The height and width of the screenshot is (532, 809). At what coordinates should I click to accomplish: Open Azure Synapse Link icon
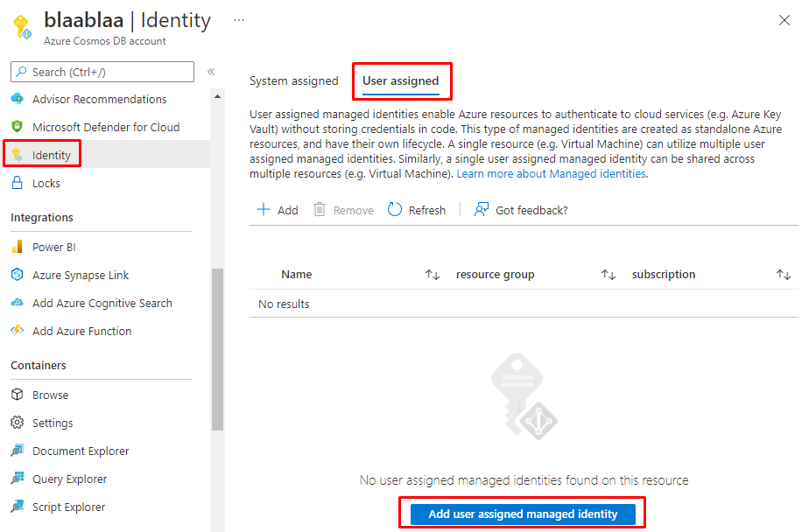click(x=17, y=275)
